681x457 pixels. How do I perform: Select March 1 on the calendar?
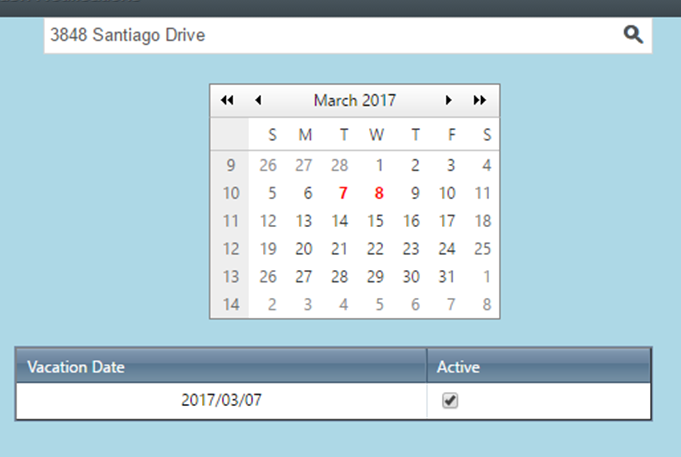(380, 165)
